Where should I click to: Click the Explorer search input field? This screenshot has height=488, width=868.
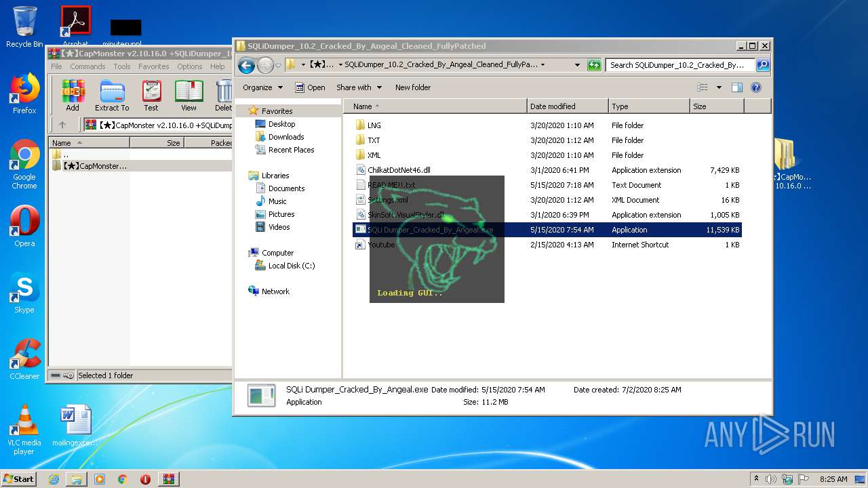pyautogui.click(x=680, y=65)
